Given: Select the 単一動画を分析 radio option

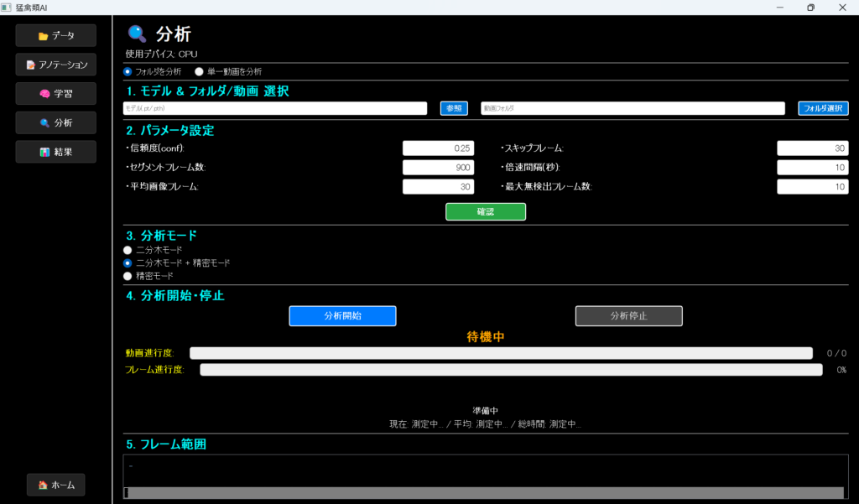Looking at the screenshot, I should tap(200, 71).
